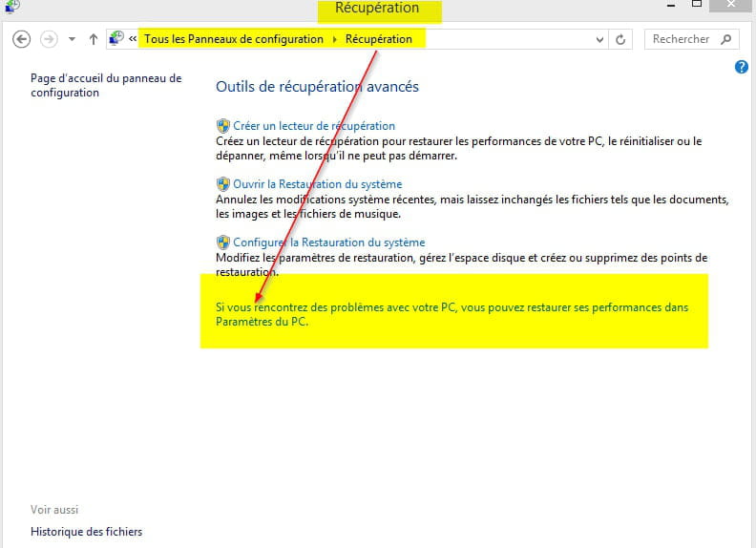Open Historique des fichiers link
Viewport: 756px width, 548px height.
point(86,532)
